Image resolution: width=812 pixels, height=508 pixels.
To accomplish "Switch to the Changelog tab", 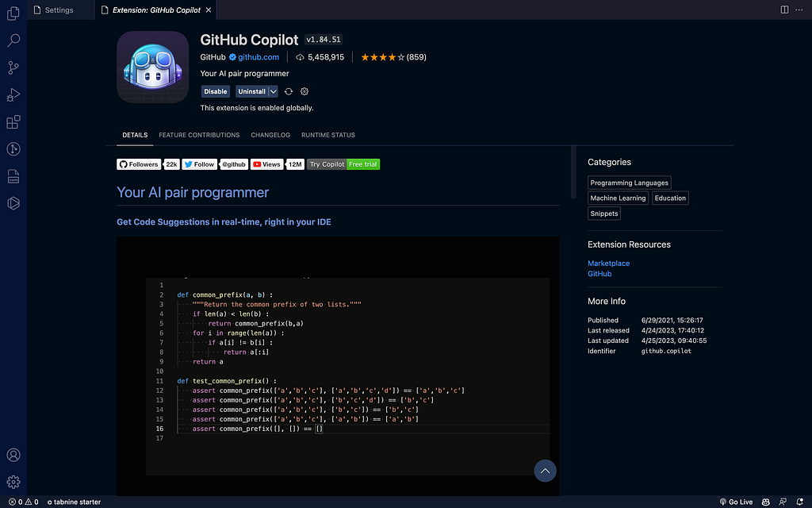I will click(x=270, y=135).
